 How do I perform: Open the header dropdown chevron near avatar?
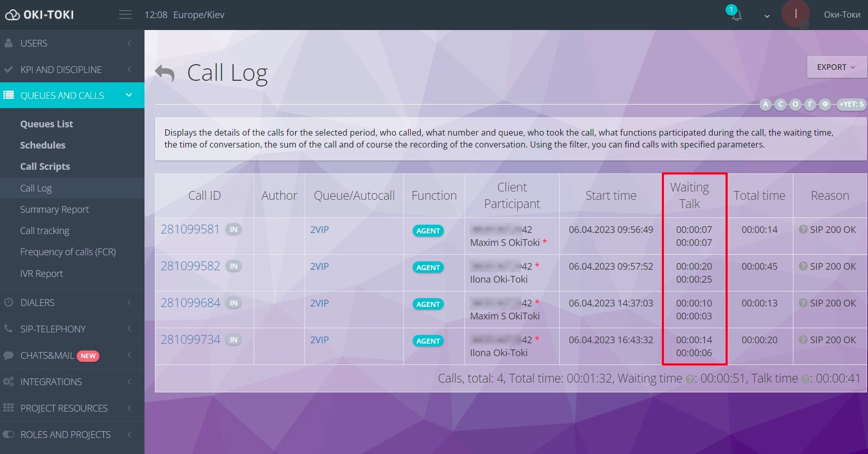pyautogui.click(x=767, y=16)
